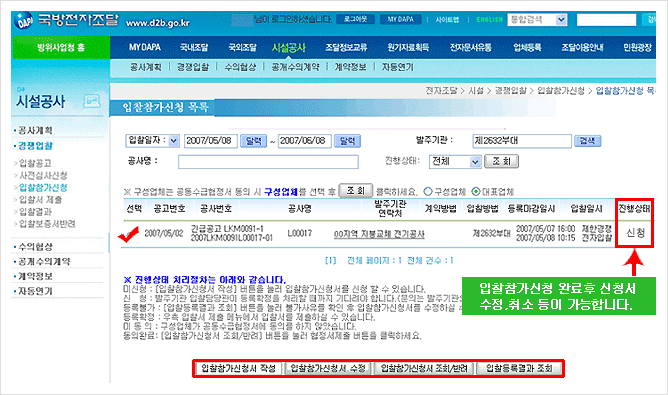668x395 pixels.
Task: Open the 원가자료획득 menu
Action: click(408, 47)
